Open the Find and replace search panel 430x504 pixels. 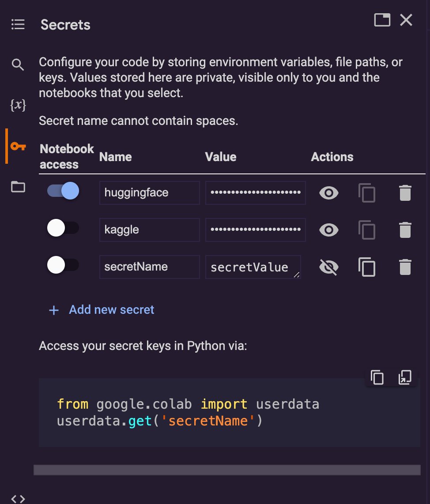[18, 64]
